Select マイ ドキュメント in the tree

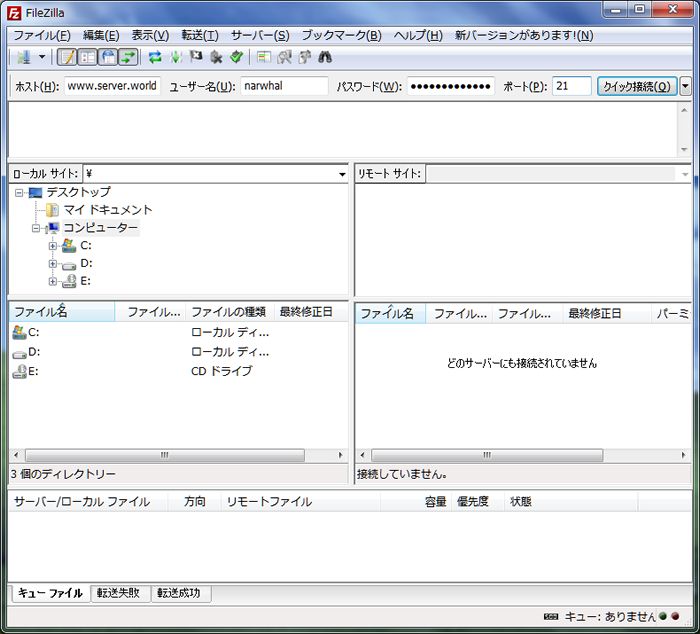(x=108, y=210)
